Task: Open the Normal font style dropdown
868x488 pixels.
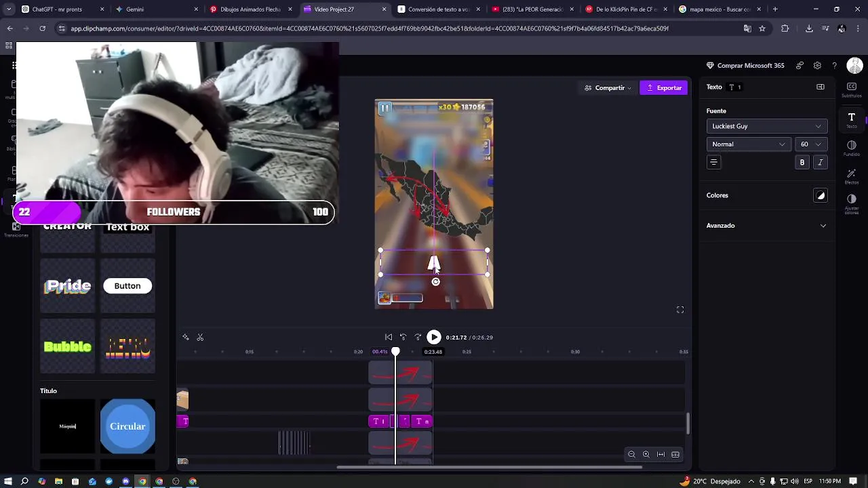Action: (749, 144)
